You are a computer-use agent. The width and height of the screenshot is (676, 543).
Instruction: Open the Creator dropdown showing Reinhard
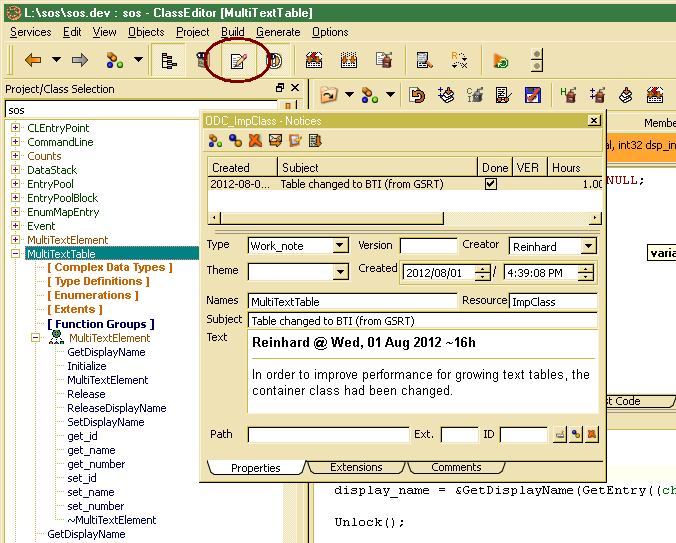pos(587,246)
